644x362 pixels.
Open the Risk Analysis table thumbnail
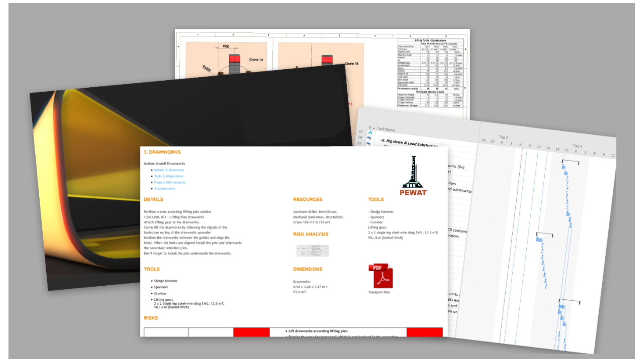coord(312,250)
